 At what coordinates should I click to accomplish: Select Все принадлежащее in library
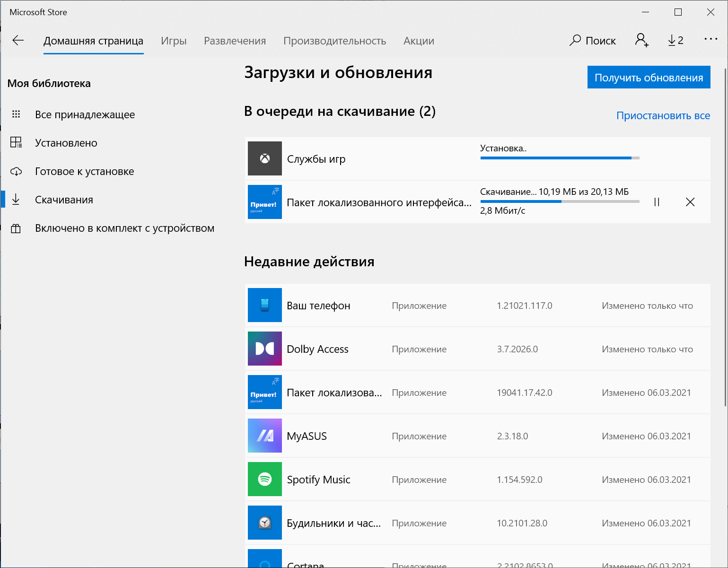coord(85,114)
